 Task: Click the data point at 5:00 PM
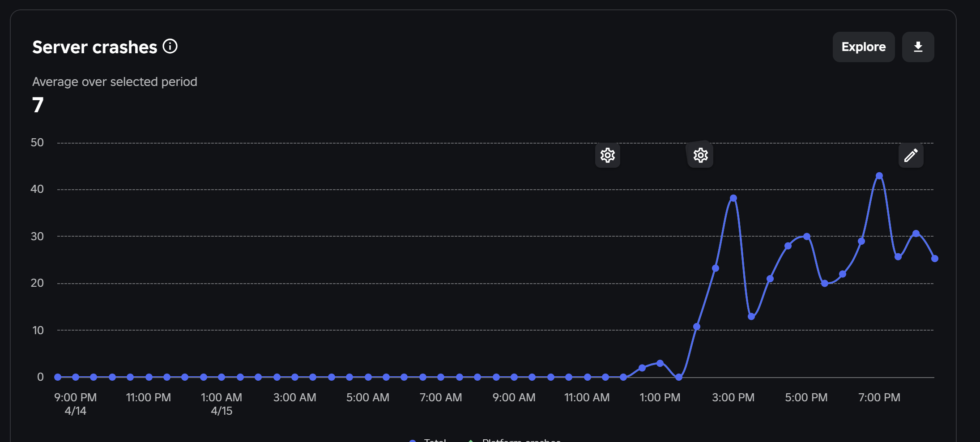806,236
